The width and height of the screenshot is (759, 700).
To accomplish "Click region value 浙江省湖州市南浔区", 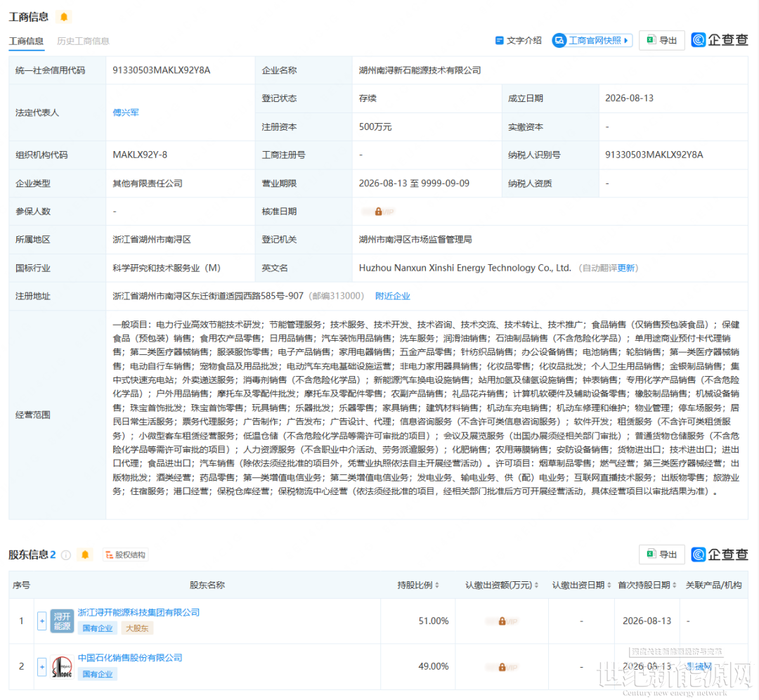I will tap(152, 240).
